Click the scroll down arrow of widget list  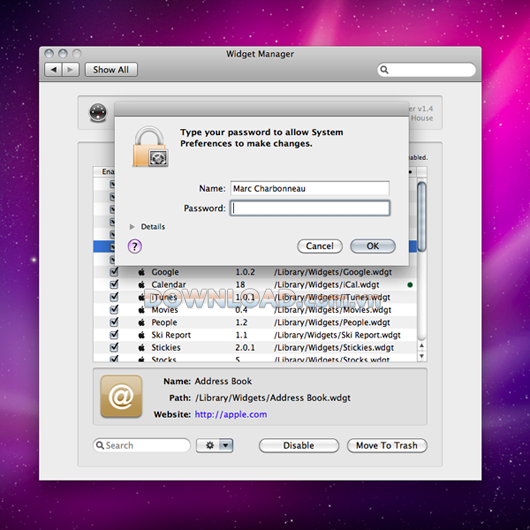pos(421,356)
